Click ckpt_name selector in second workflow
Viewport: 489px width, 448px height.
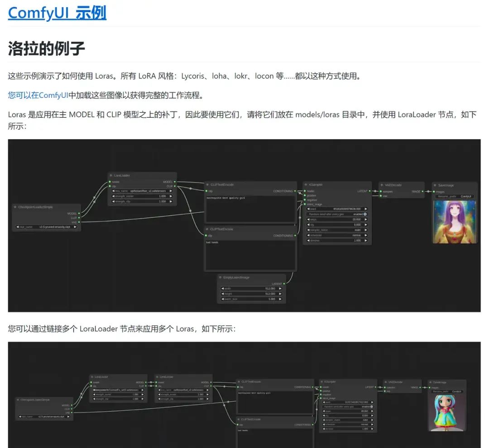click(44, 416)
